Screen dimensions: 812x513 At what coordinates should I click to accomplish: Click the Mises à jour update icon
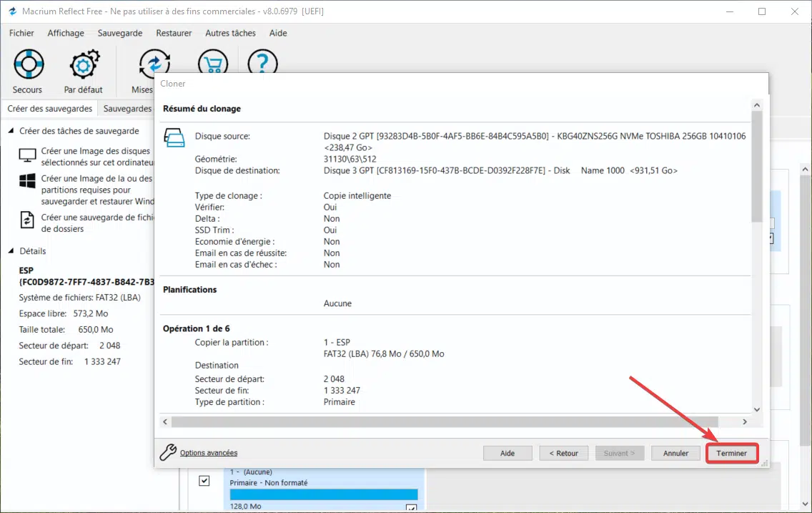click(x=154, y=63)
